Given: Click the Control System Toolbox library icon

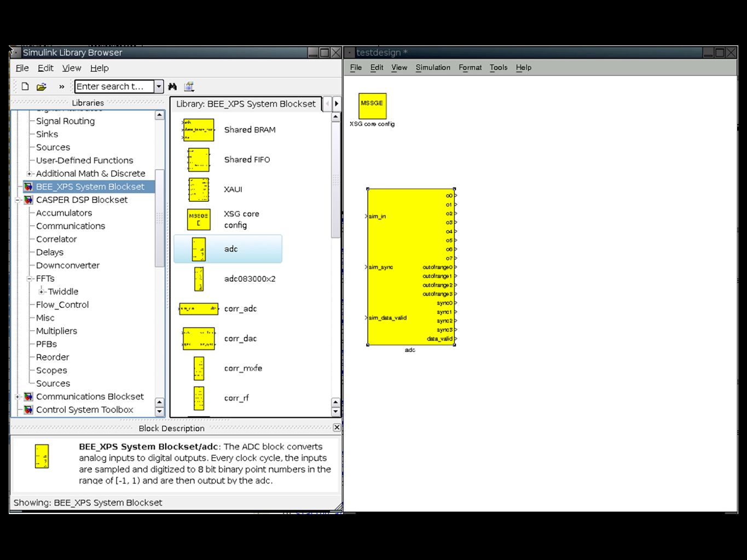Looking at the screenshot, I should point(28,410).
